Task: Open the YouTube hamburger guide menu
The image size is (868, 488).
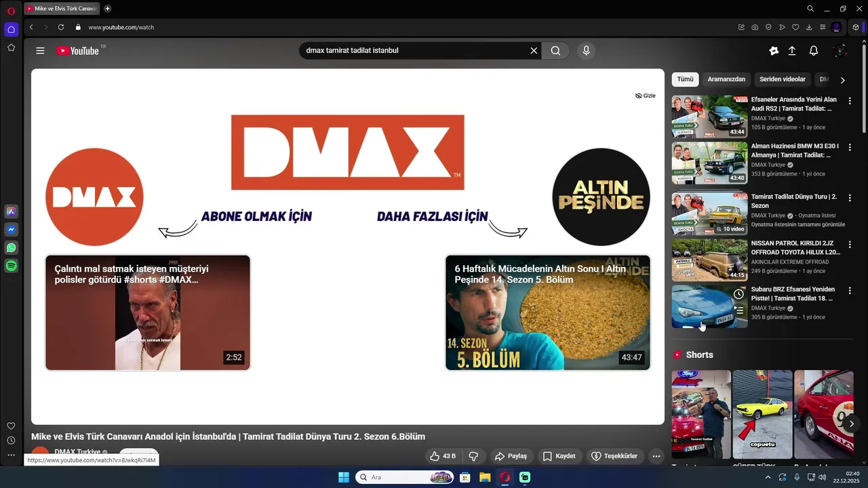Action: 40,51
